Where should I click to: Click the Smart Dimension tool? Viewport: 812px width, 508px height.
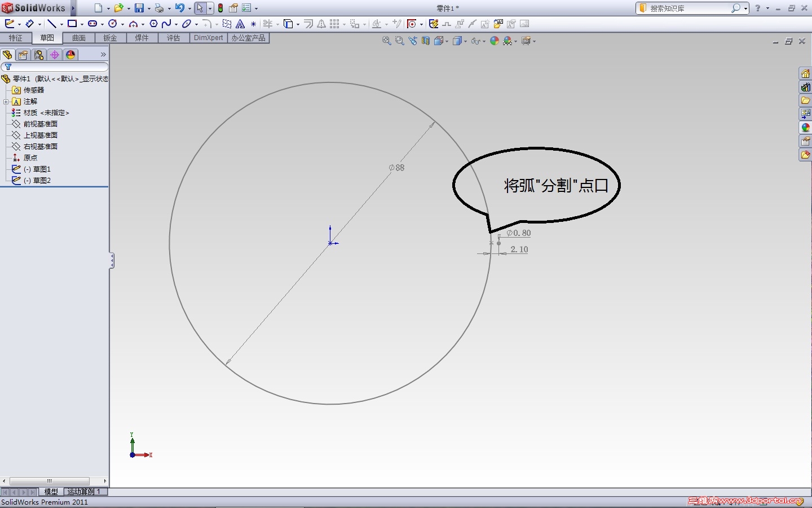(30, 24)
